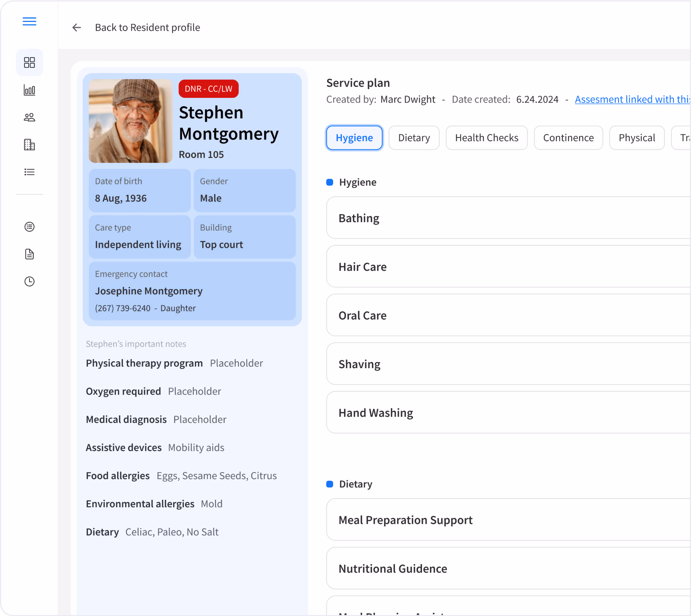Expand the Oral Care service row
Viewport: 691px width, 616px height.
point(508,315)
